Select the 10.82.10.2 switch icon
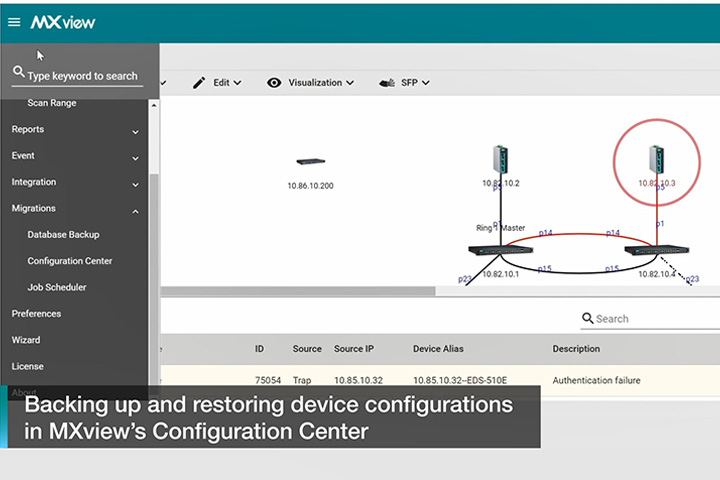 pos(501,160)
